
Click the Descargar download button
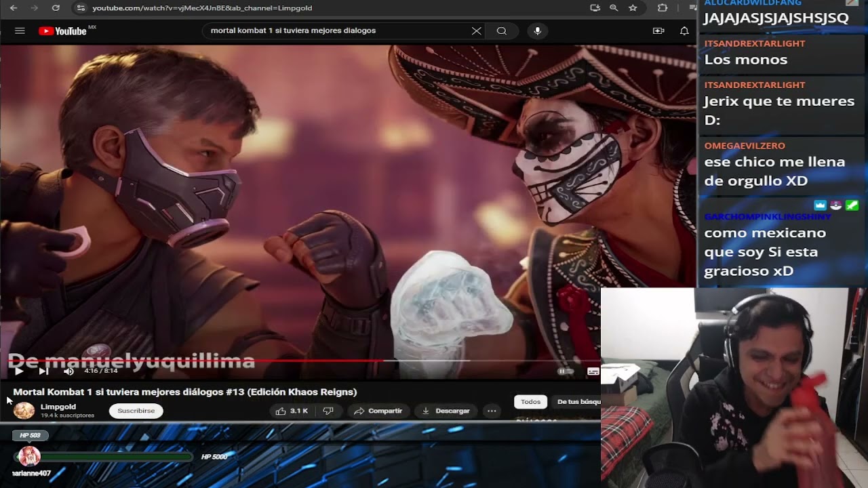446,411
